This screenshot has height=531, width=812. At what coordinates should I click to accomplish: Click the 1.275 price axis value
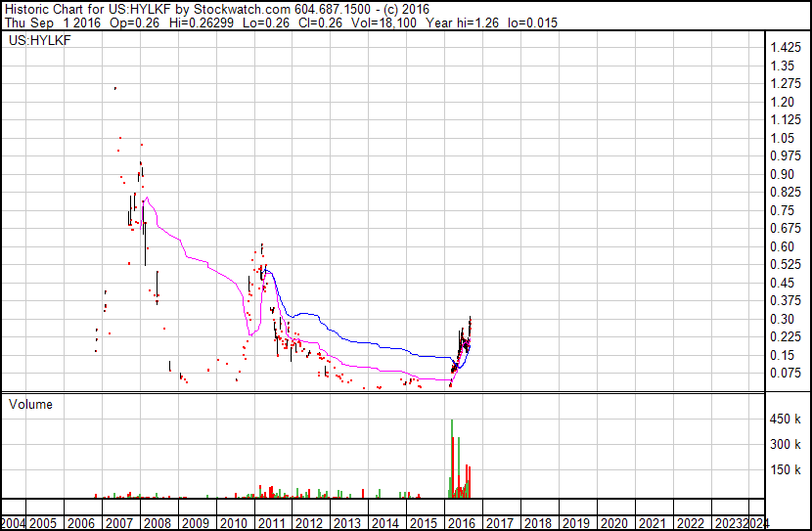click(786, 83)
